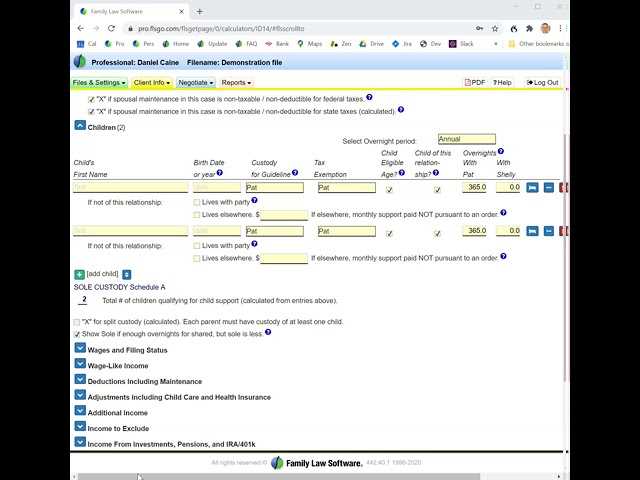Toggle the split custody checkbox
Viewport: 640px width, 480px height.
[77, 322]
